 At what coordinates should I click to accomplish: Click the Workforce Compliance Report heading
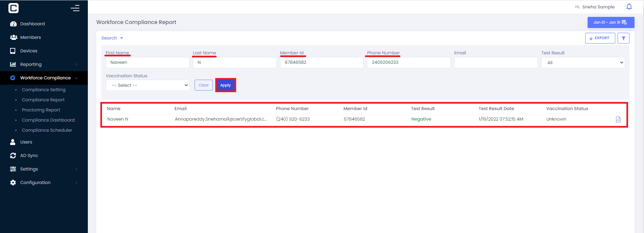pos(136,22)
